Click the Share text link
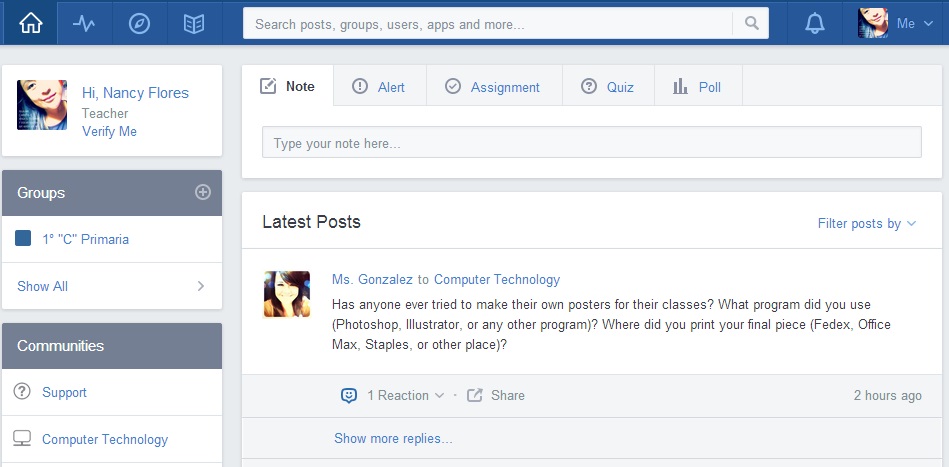 508,396
